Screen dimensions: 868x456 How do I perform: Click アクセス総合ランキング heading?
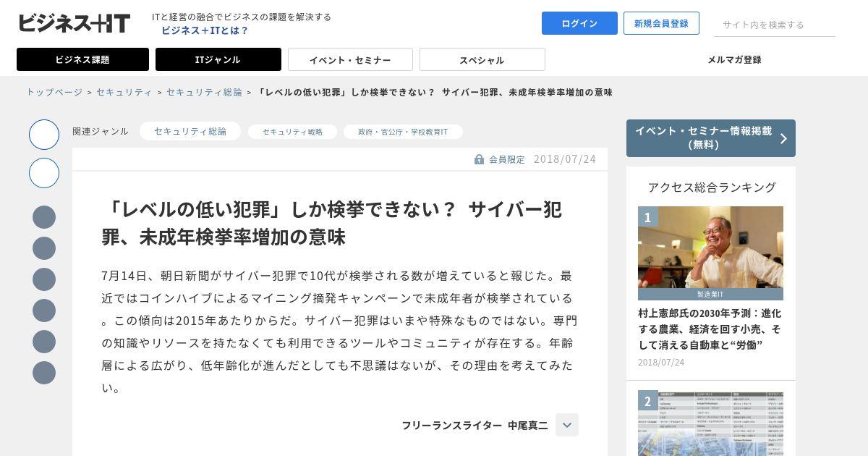tap(712, 187)
